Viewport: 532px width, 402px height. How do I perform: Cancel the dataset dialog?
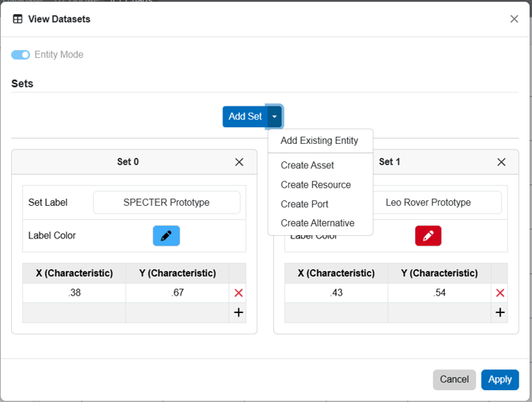[454, 380]
